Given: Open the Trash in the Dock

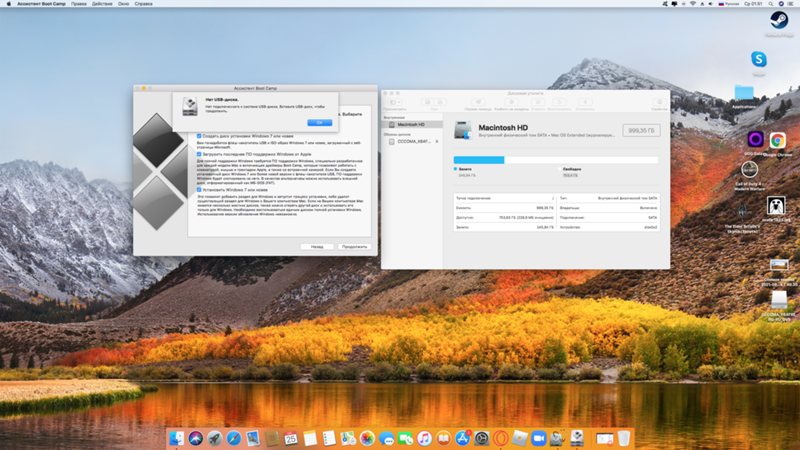Looking at the screenshot, I should [x=623, y=438].
